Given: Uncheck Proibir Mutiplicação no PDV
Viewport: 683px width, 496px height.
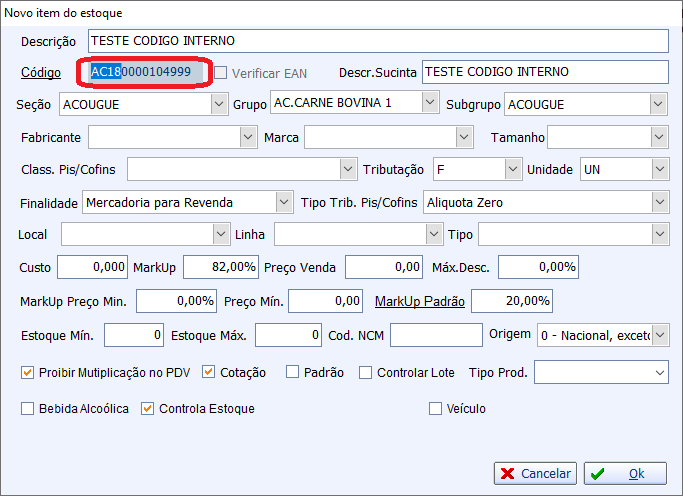Looking at the screenshot, I should point(28,373).
